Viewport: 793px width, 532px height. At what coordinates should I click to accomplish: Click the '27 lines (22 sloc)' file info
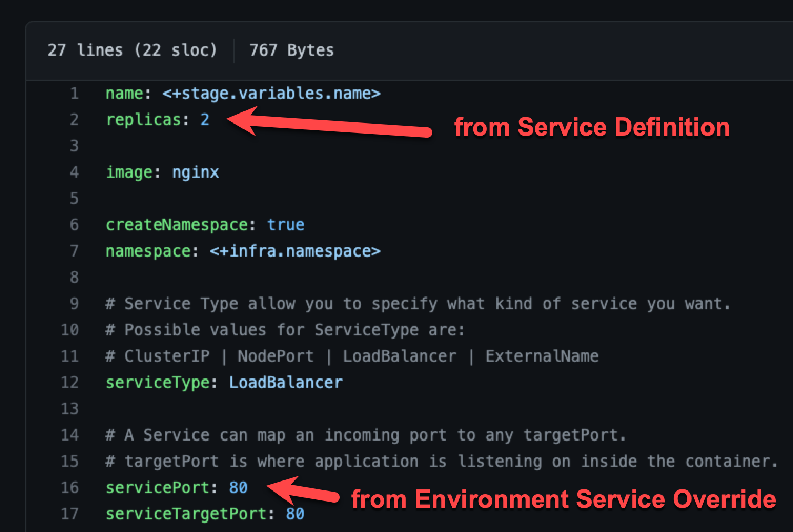[132, 50]
